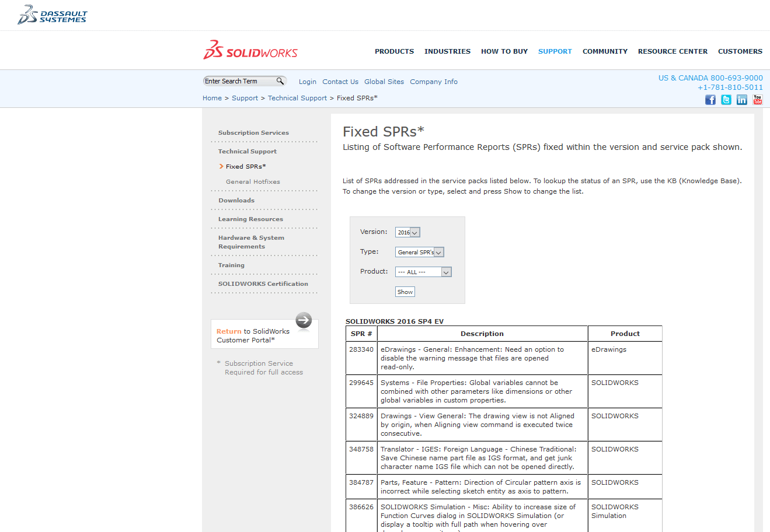Open the Version dropdown showing 2016
770x532 pixels.
pyautogui.click(x=407, y=232)
